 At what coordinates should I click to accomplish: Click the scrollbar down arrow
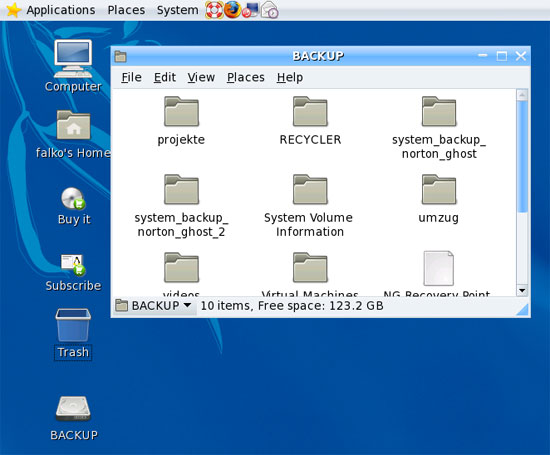[522, 291]
